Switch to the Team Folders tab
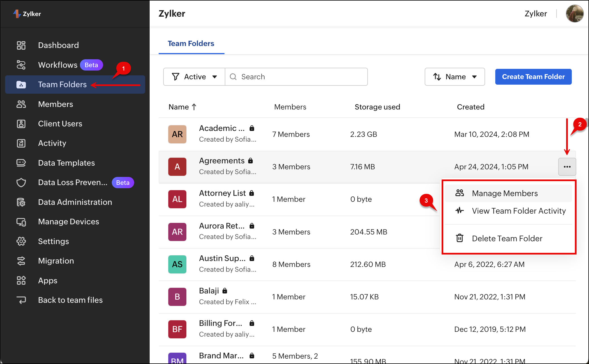Viewport: 589px width, 364px height. 191,43
